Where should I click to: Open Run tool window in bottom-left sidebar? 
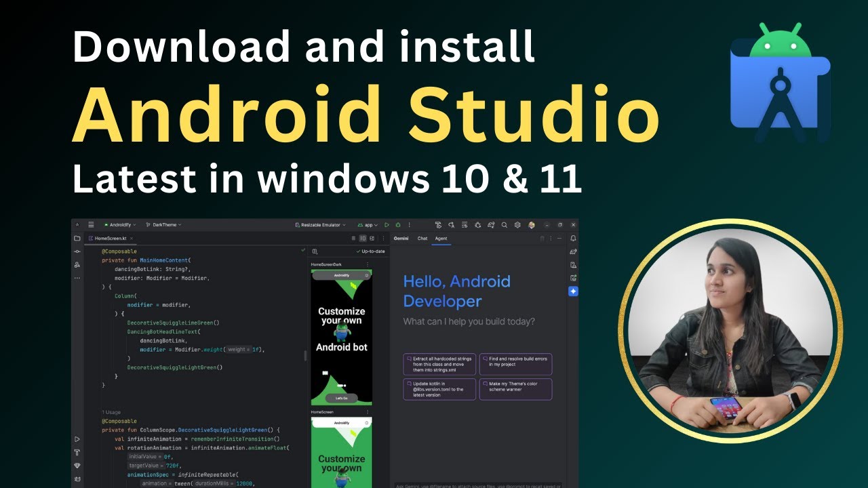click(77, 439)
